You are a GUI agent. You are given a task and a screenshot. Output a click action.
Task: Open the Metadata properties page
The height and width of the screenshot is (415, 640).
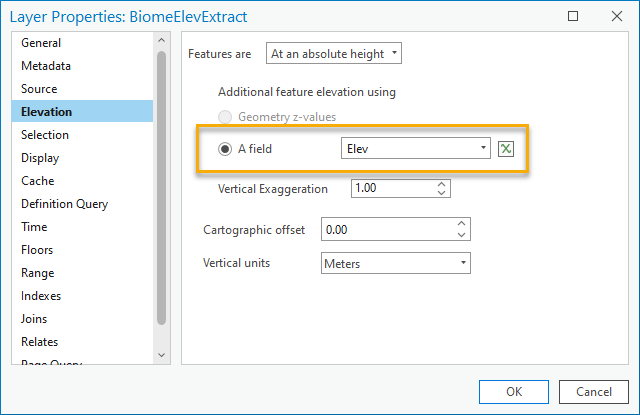point(46,66)
